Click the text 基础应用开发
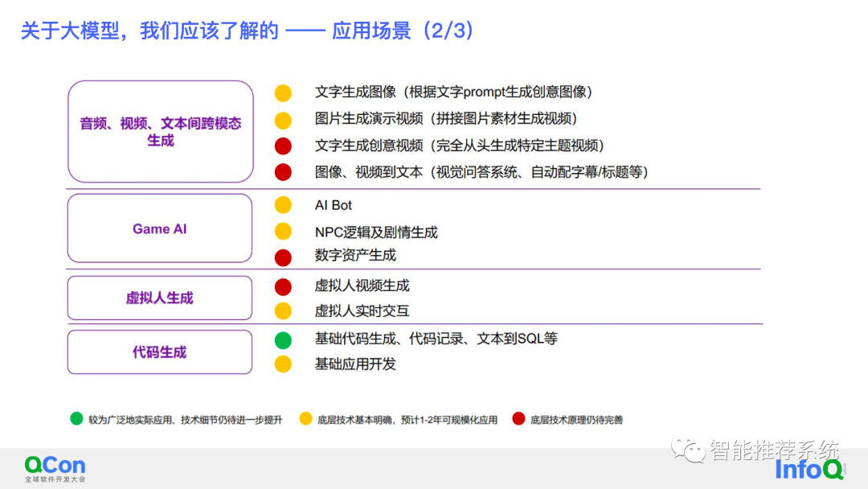Image resolution: width=868 pixels, height=489 pixels. pos(355,364)
